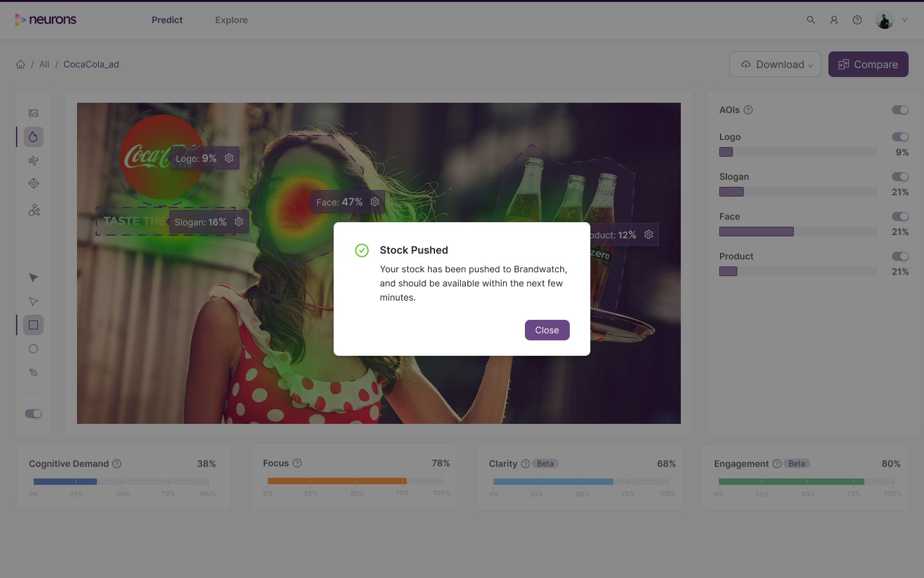Viewport: 924px width, 578px height.
Task: Close the Stock Pushed dialog
Action: (x=547, y=330)
